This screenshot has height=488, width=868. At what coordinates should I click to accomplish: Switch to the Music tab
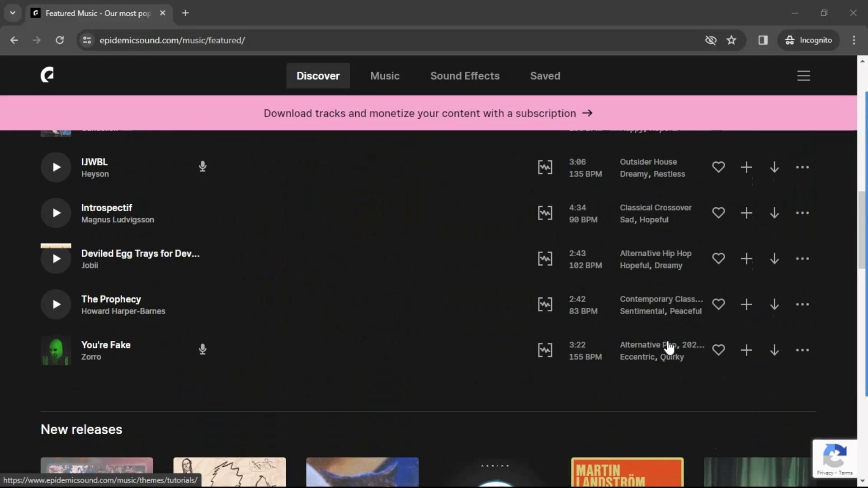point(385,76)
